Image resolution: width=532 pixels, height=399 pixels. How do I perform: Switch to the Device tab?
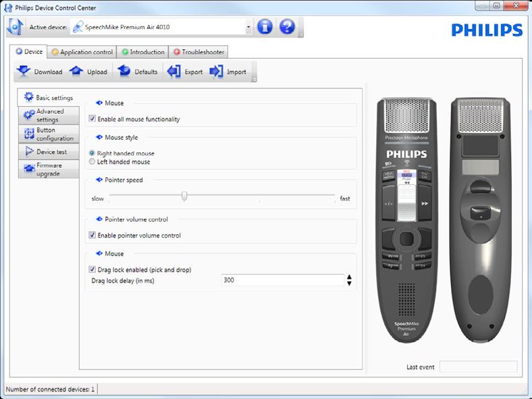[29, 51]
